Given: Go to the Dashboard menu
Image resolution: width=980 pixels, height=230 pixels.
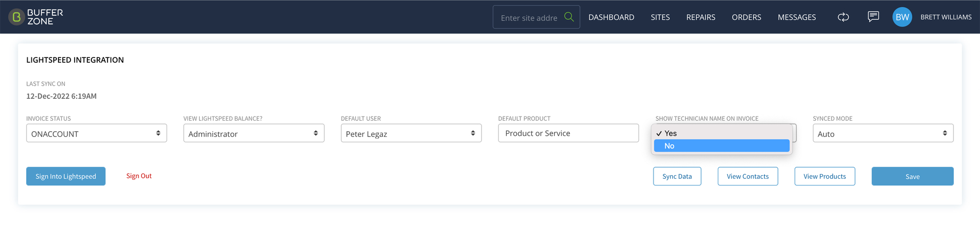Looking at the screenshot, I should [611, 17].
